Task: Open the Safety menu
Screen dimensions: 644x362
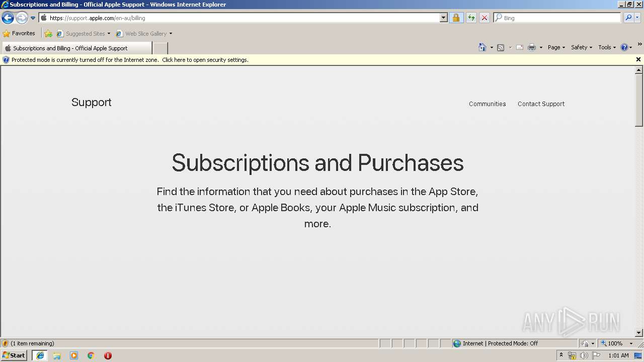Action: [582, 47]
